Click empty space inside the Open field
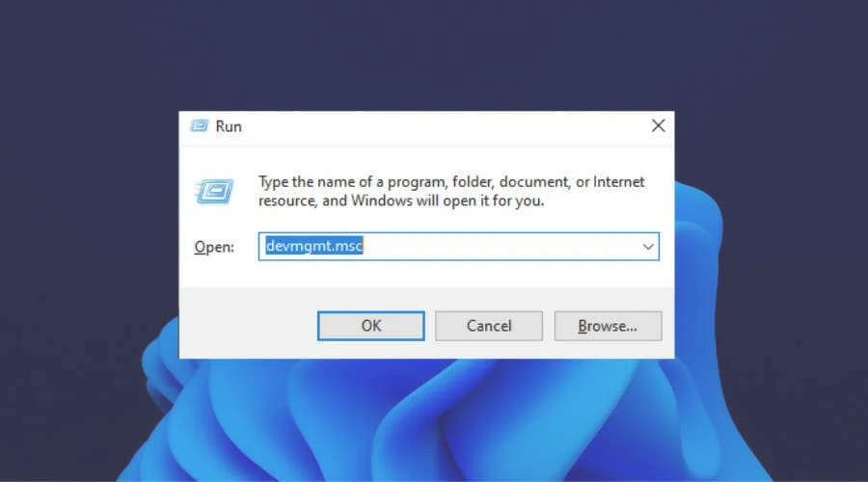This screenshot has width=868, height=482. pyautogui.click(x=499, y=246)
